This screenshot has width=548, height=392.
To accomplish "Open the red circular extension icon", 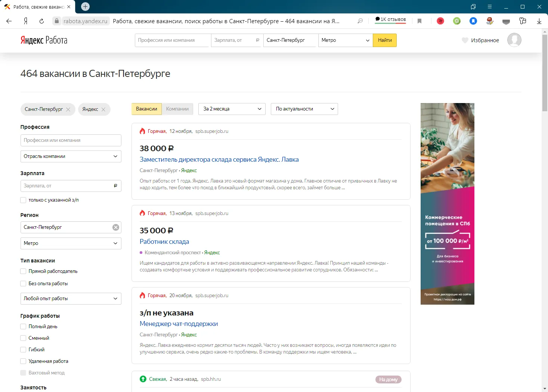I will [440, 21].
